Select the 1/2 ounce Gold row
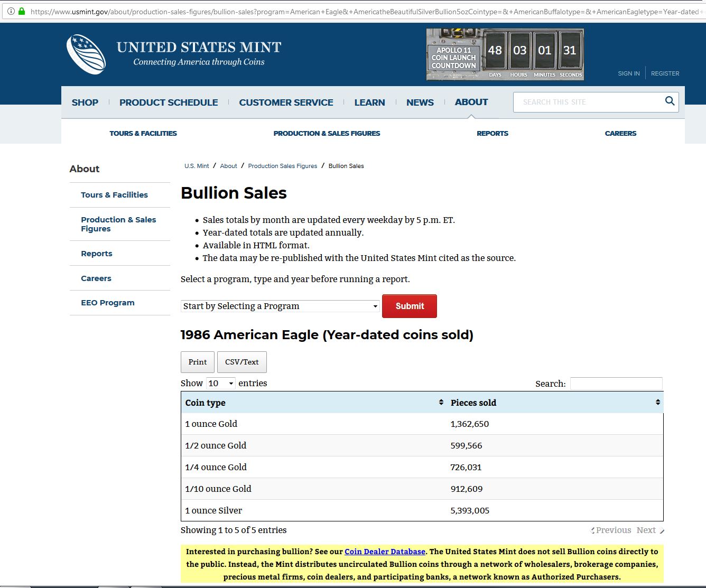This screenshot has height=588, width=706. [x=422, y=445]
